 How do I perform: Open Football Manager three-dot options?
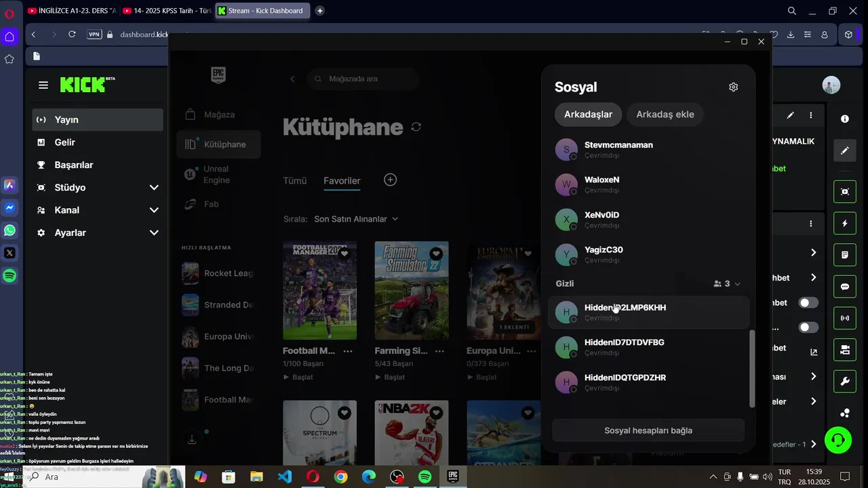(x=348, y=351)
